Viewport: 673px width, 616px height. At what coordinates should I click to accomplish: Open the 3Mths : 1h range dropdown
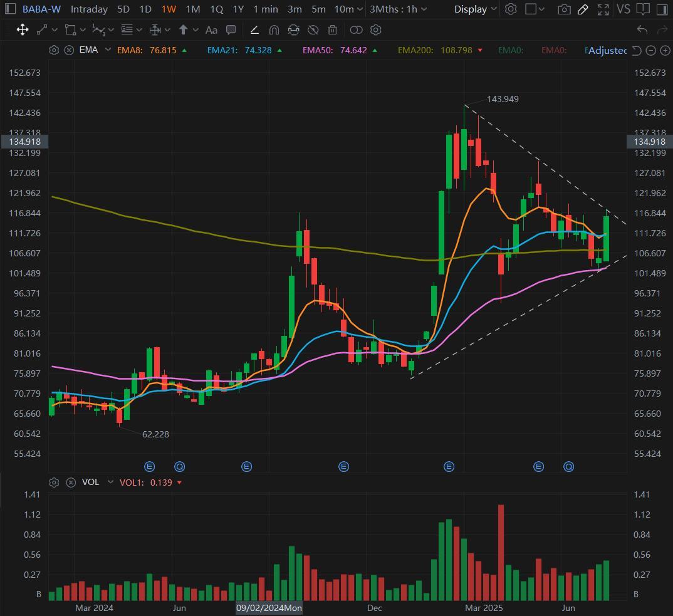(398, 9)
